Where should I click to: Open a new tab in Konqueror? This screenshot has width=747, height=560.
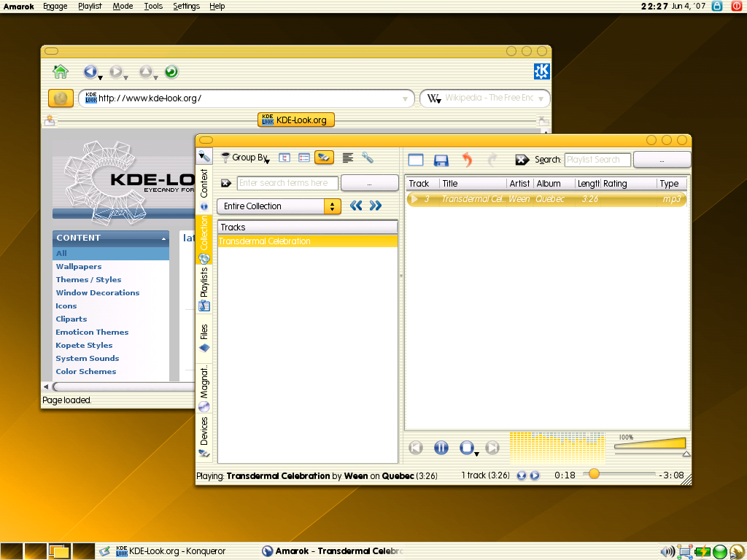[50, 121]
